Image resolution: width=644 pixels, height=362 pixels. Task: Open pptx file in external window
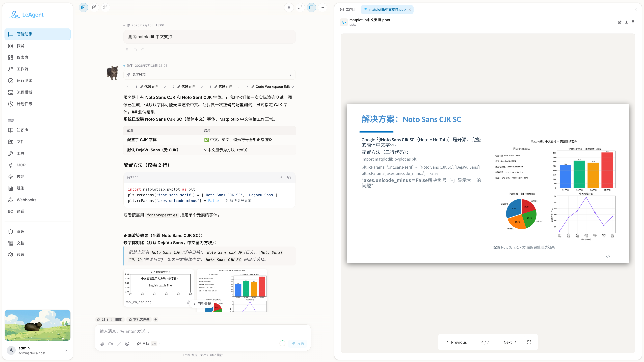click(x=620, y=22)
